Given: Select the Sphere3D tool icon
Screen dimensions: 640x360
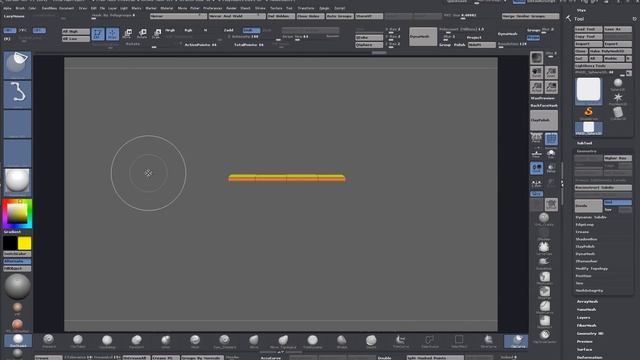Looking at the screenshot, I should pos(618,84).
